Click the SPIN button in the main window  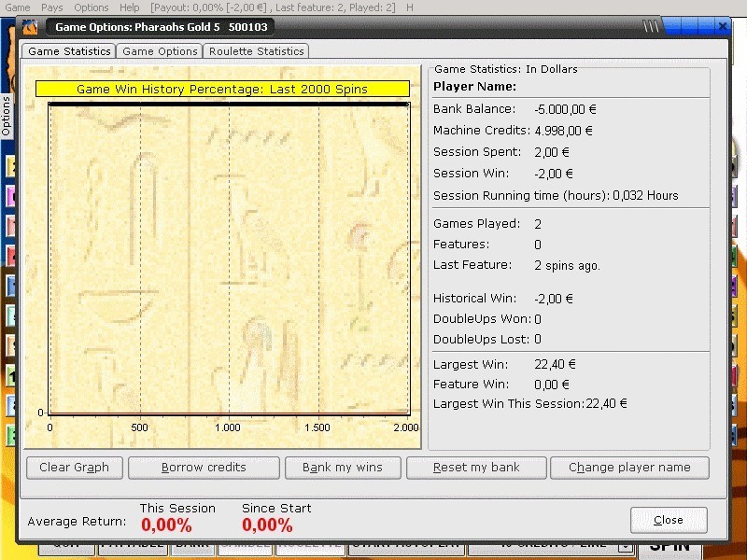click(x=669, y=548)
